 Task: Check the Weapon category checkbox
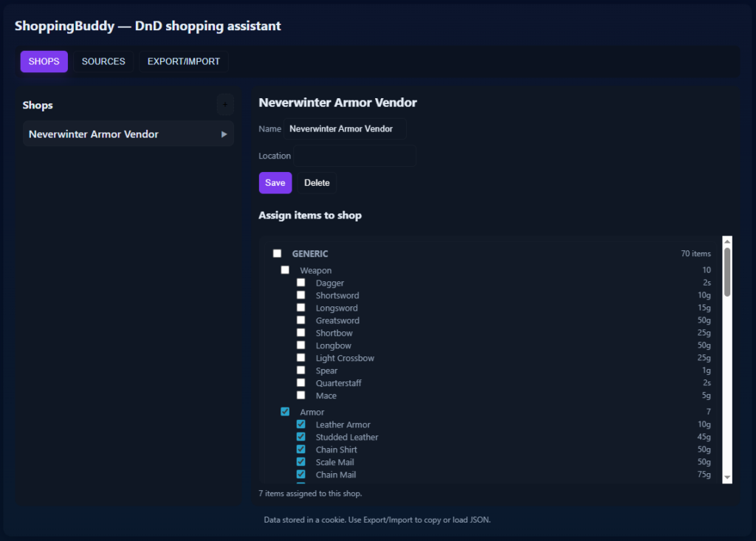[285, 270]
